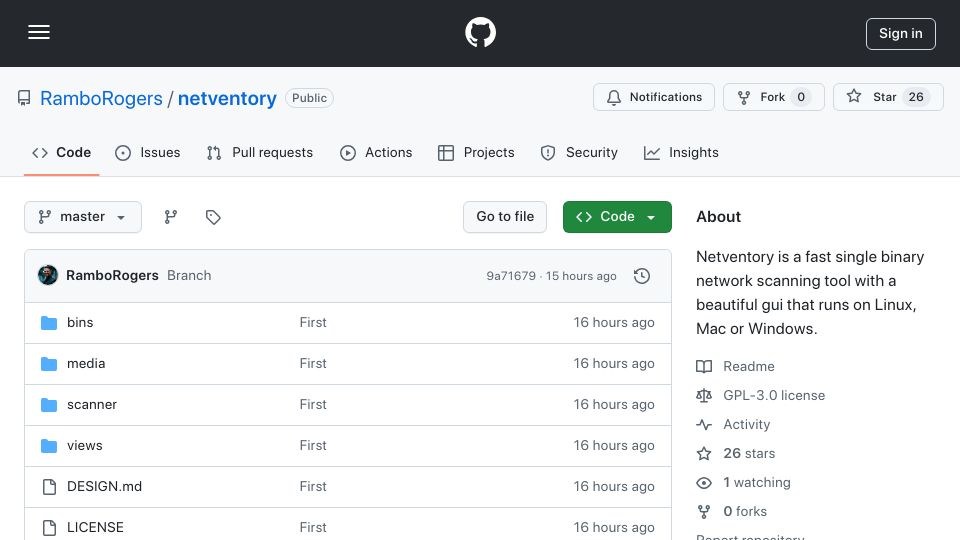Click the Notifications bell button
The width and height of the screenshot is (960, 540).
653,97
